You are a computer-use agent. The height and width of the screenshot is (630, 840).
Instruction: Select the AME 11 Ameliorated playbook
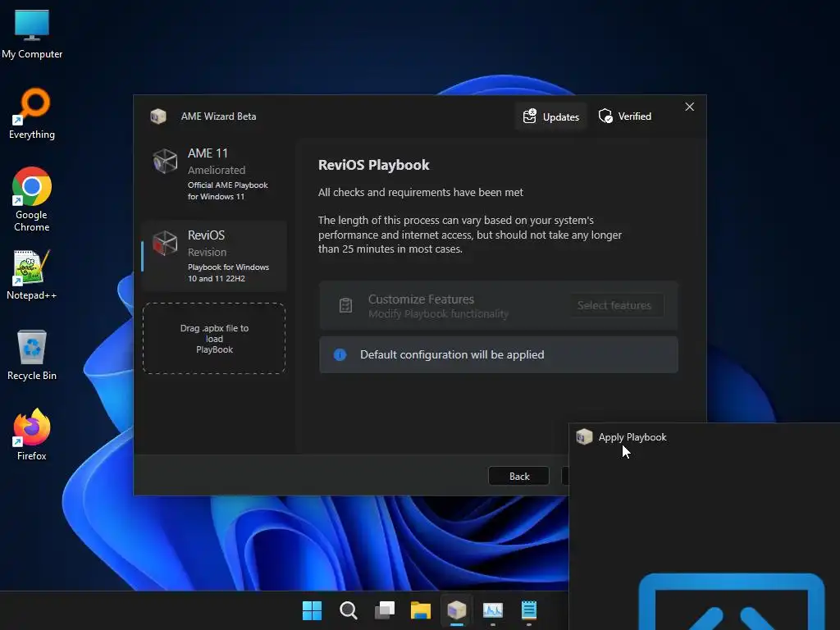pyautogui.click(x=214, y=175)
